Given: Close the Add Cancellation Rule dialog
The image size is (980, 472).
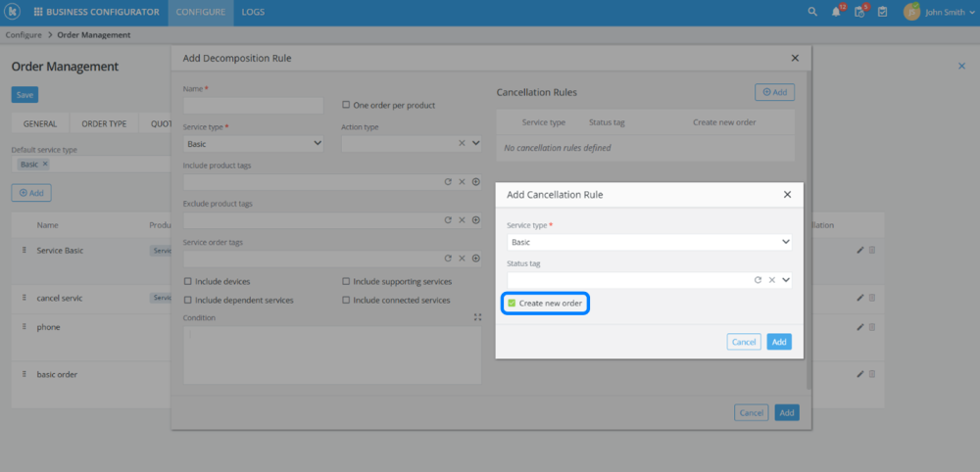Looking at the screenshot, I should click(787, 195).
